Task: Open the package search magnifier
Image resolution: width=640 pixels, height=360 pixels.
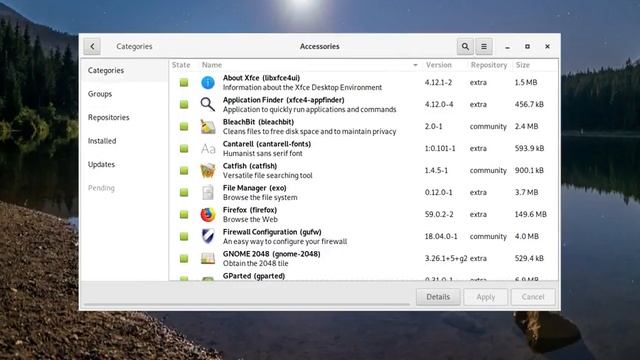Action: 465,47
